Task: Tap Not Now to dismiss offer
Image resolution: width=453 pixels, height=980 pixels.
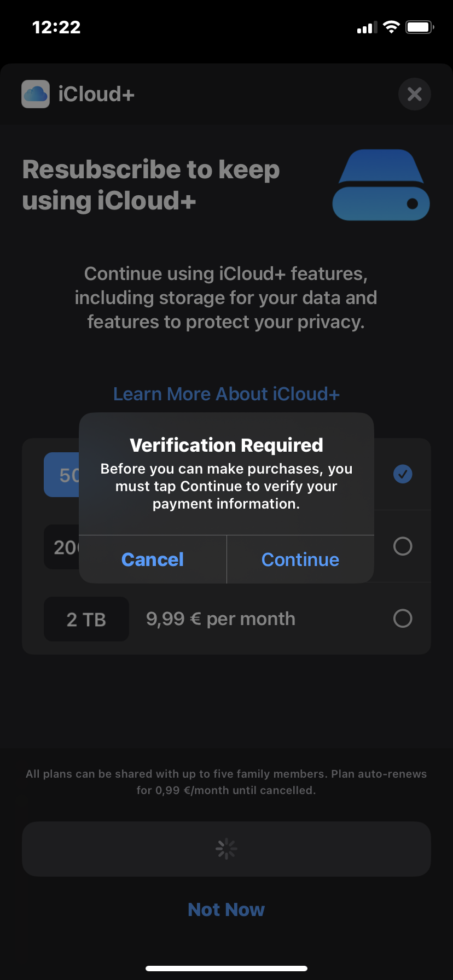Action: pyautogui.click(x=226, y=909)
